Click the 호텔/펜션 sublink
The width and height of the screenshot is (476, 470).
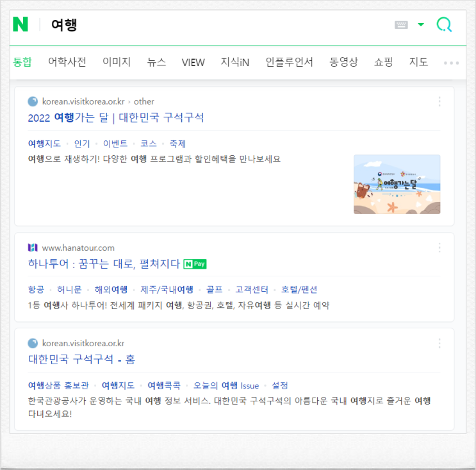point(299,289)
